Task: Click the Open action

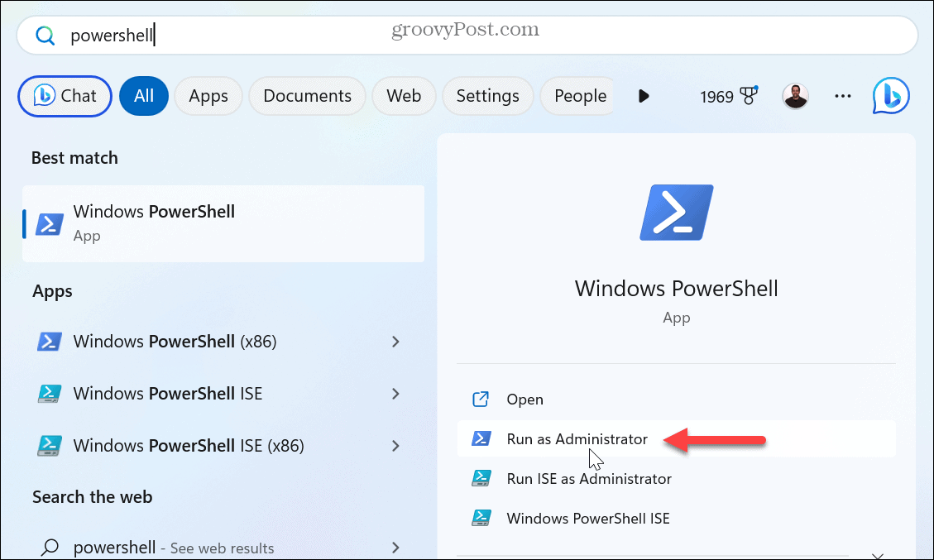Action: (x=676, y=400)
